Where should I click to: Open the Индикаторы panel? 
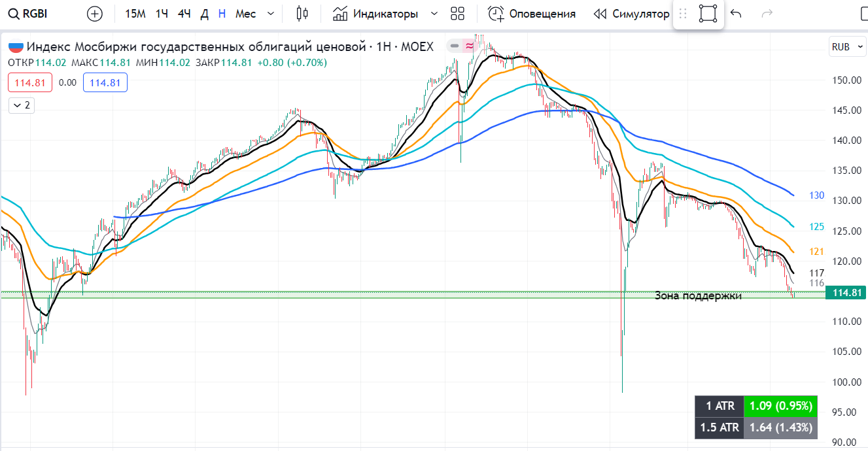tap(375, 14)
